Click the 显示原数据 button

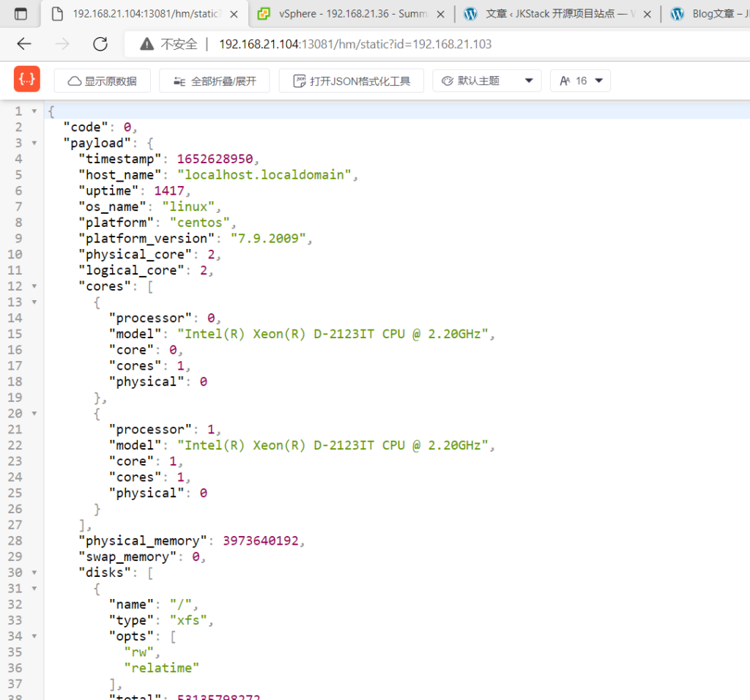pyautogui.click(x=103, y=81)
